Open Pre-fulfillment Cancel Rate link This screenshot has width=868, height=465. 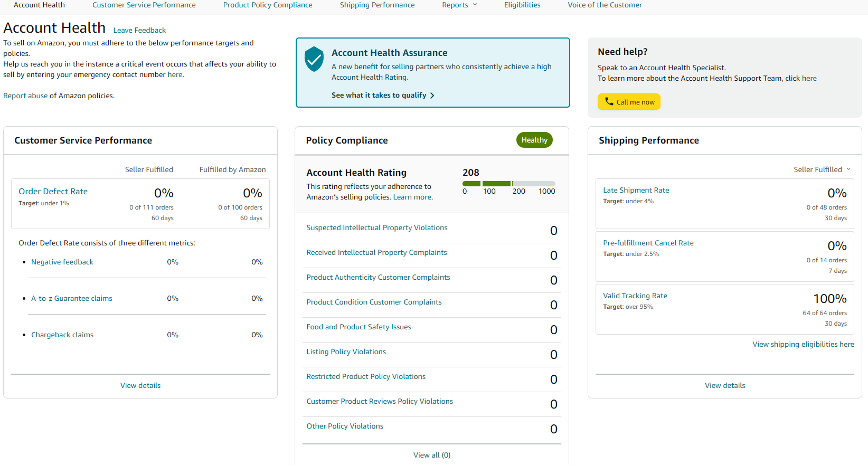pyautogui.click(x=648, y=243)
